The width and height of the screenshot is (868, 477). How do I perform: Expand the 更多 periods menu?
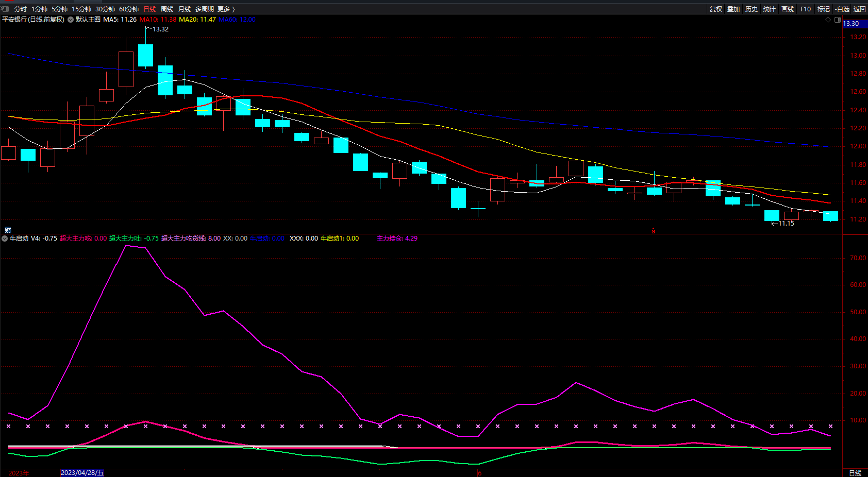click(x=226, y=9)
